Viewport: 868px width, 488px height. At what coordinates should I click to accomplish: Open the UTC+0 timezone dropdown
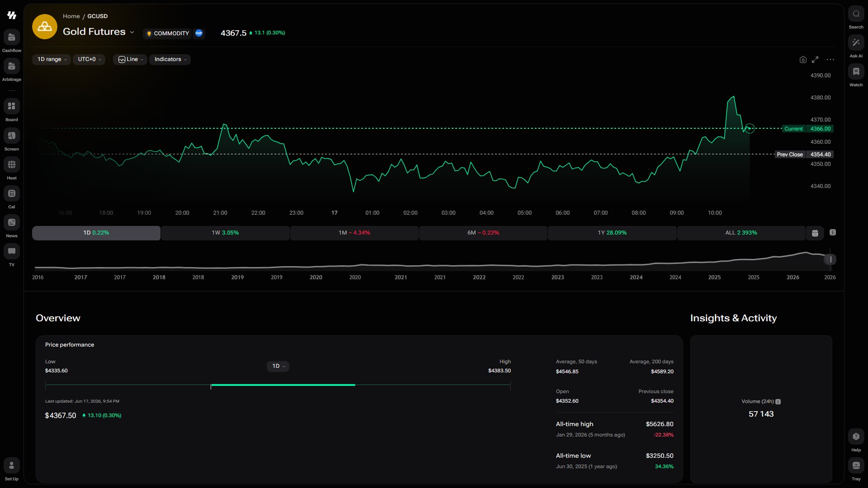coord(89,59)
